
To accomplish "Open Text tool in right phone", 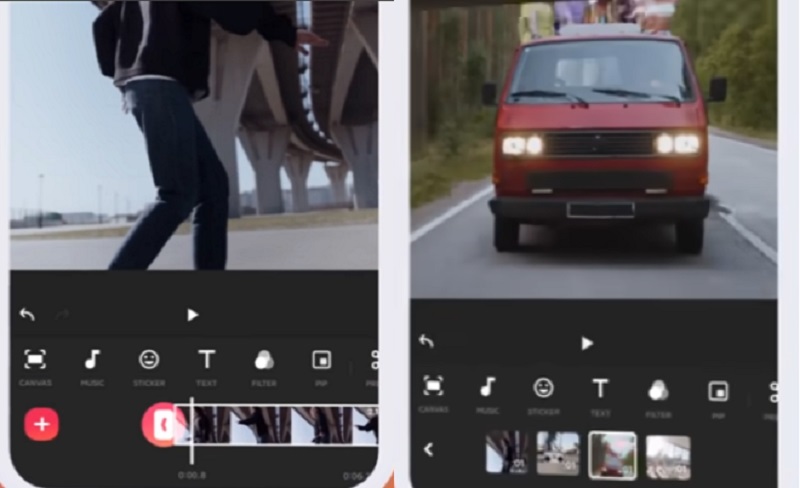I will click(600, 396).
